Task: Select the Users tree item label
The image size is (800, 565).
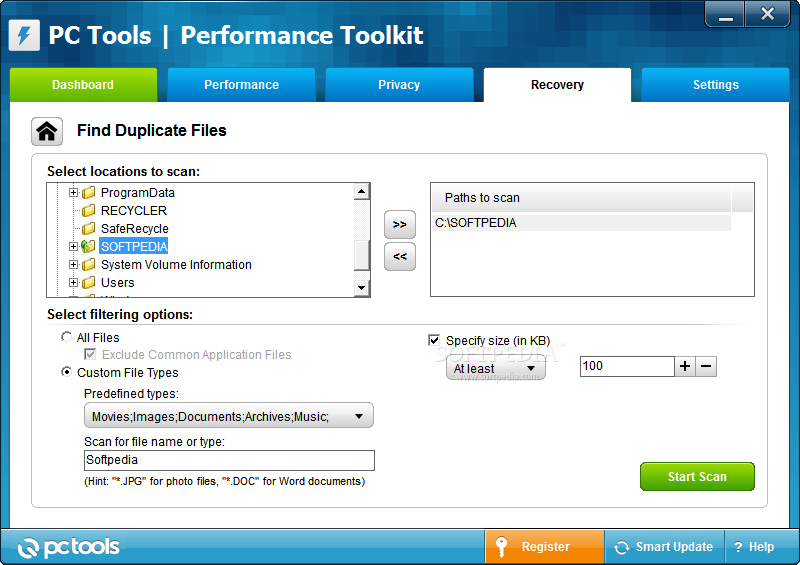Action: tap(117, 282)
